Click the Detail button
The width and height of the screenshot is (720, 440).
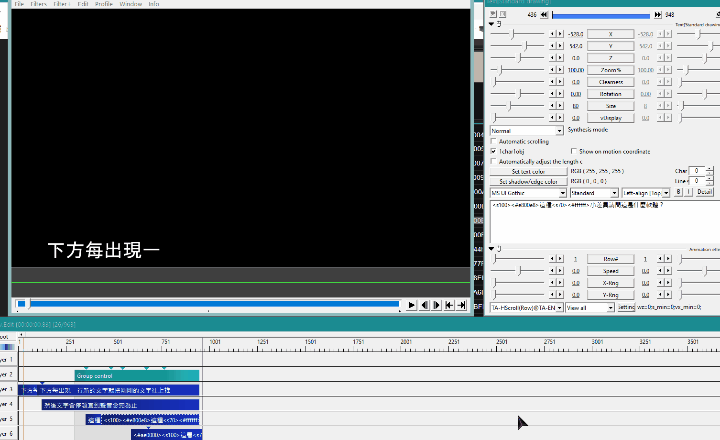(704, 192)
